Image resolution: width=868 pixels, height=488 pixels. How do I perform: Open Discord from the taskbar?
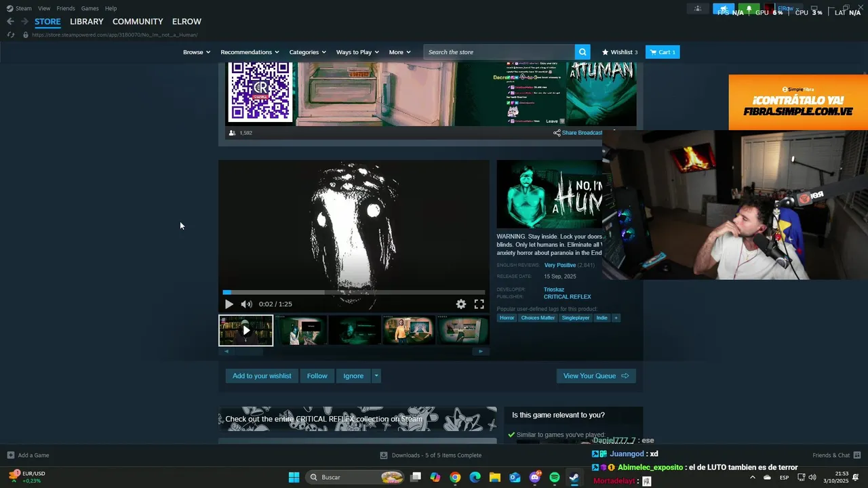tap(534, 477)
